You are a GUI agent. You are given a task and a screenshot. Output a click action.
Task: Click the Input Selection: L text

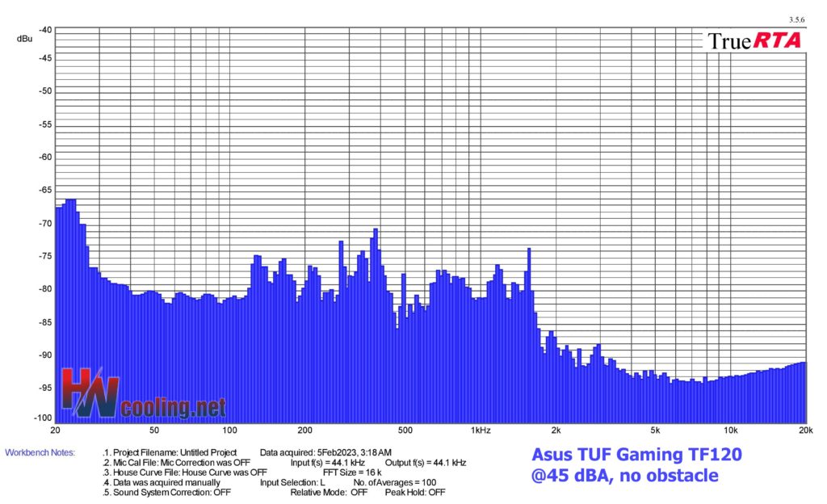coord(292,482)
